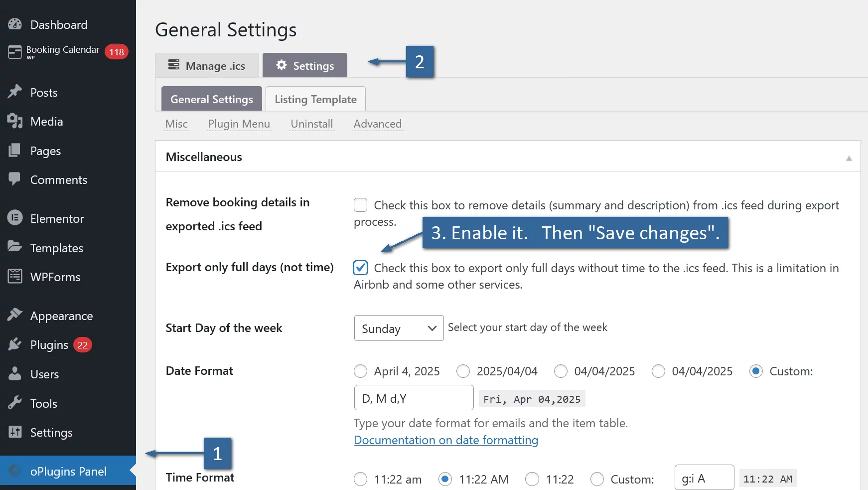Switch to General Settings sub-tab

pos(212,99)
